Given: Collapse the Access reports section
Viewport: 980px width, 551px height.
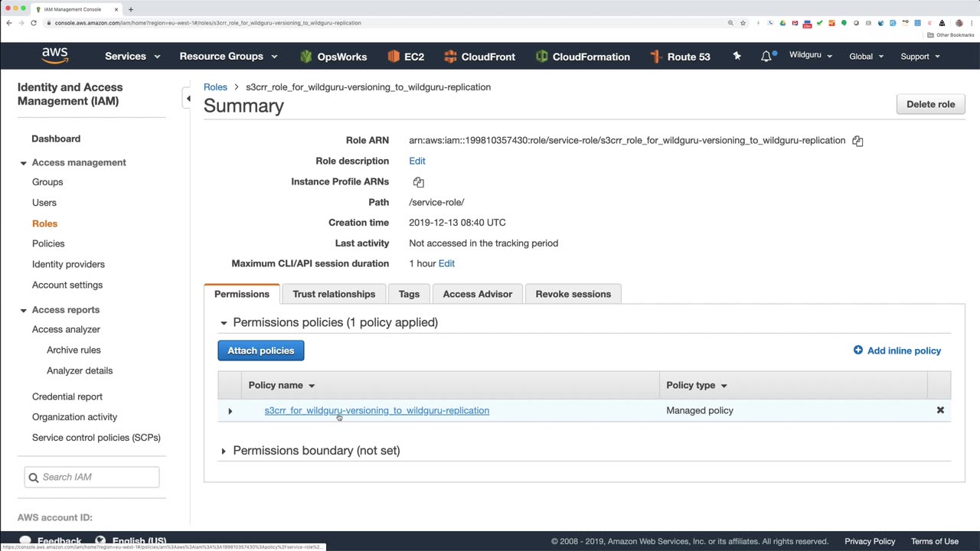Looking at the screenshot, I should tap(23, 311).
